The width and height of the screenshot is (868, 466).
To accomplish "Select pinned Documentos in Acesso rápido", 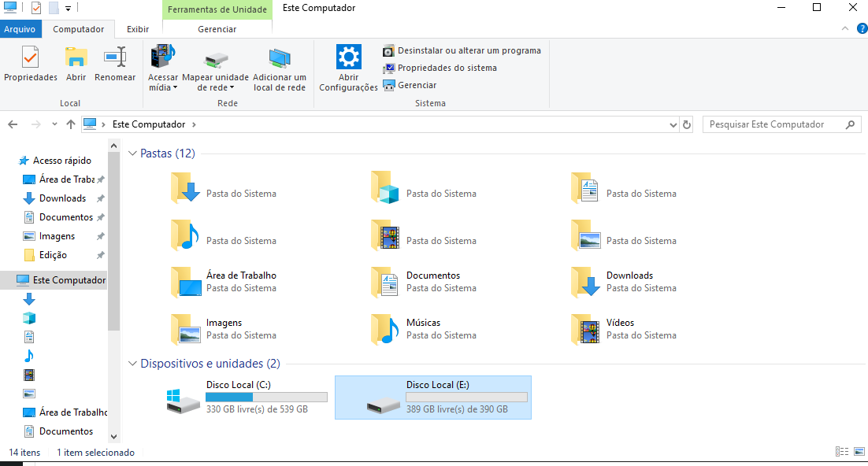I will [x=66, y=217].
